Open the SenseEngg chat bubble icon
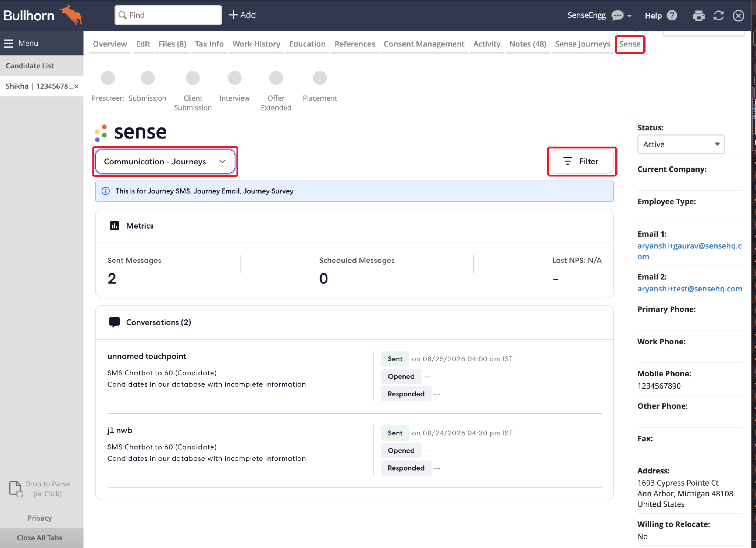Screen dimensions: 756x548 pos(617,16)
